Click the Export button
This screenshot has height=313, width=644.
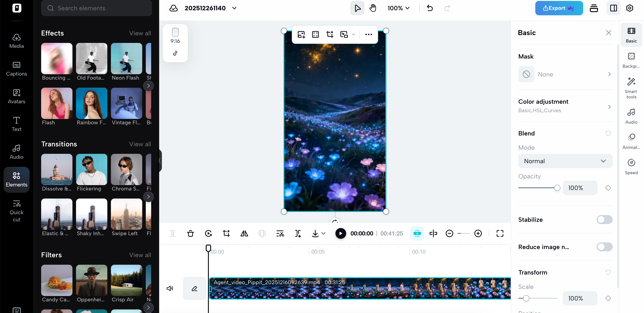(x=559, y=8)
